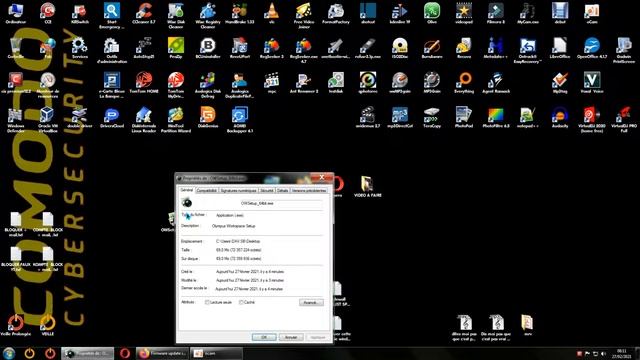The height and width of the screenshot is (360, 640).
Task: Enable the Lecture seule checkbox
Action: click(x=207, y=302)
